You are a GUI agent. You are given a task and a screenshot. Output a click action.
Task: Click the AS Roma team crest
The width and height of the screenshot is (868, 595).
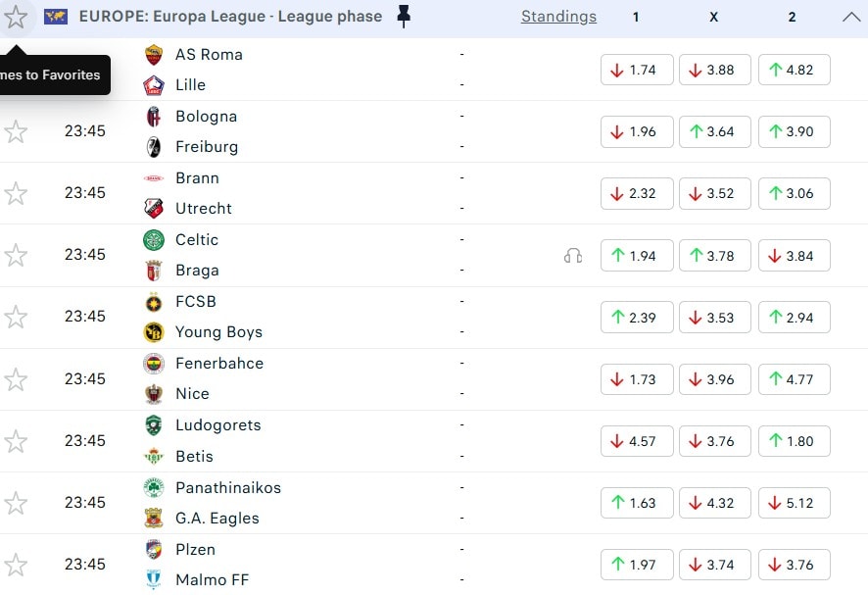click(154, 55)
